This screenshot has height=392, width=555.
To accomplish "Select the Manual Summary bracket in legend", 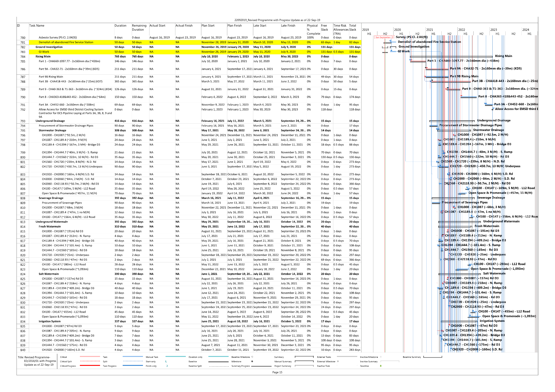I will click(x=304, y=362).
